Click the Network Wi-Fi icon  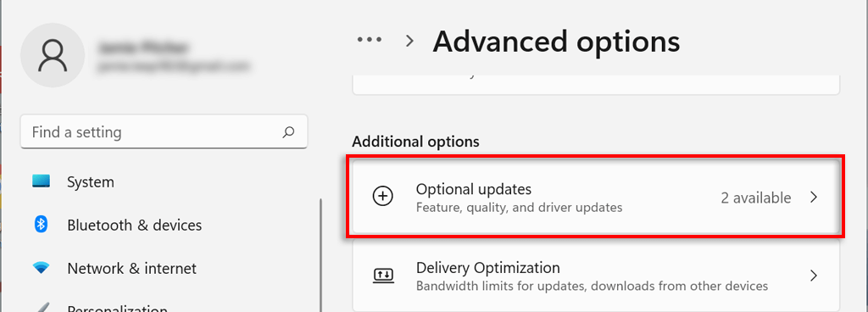click(x=41, y=268)
